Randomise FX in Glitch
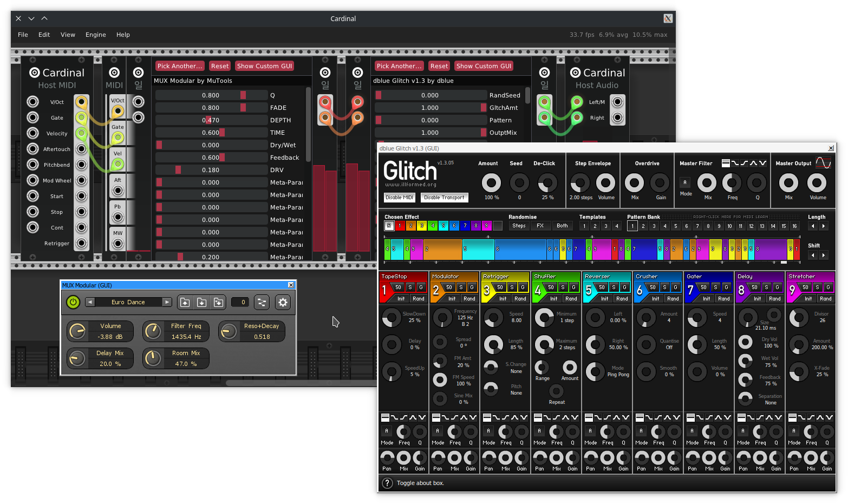Image resolution: width=848 pixels, height=504 pixels. coord(540,226)
